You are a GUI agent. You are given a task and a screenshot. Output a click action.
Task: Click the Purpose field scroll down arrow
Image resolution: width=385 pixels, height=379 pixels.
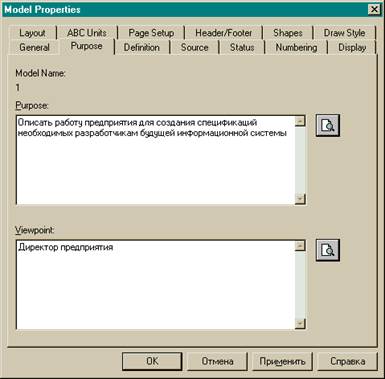pos(300,199)
